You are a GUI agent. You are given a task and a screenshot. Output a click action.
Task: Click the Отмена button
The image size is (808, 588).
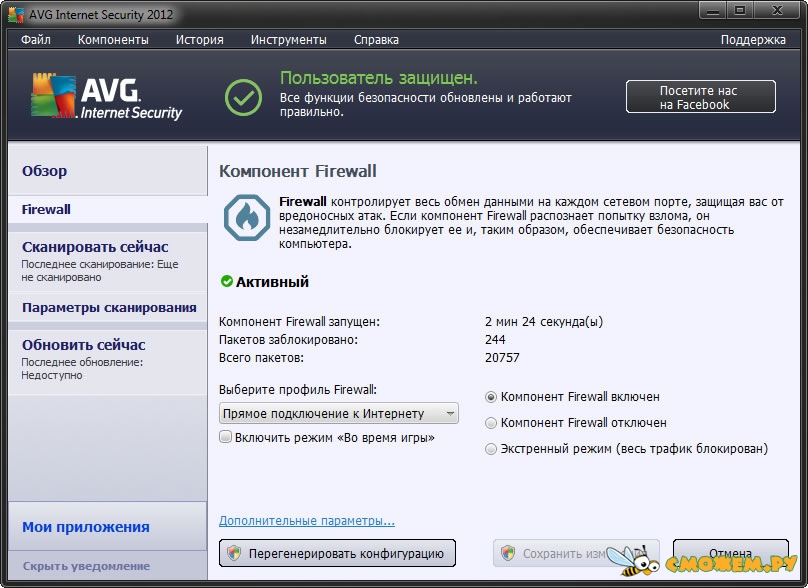[731, 553]
